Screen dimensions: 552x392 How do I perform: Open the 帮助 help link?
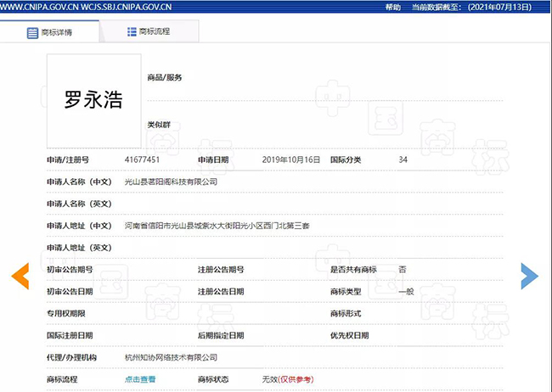coord(392,6)
